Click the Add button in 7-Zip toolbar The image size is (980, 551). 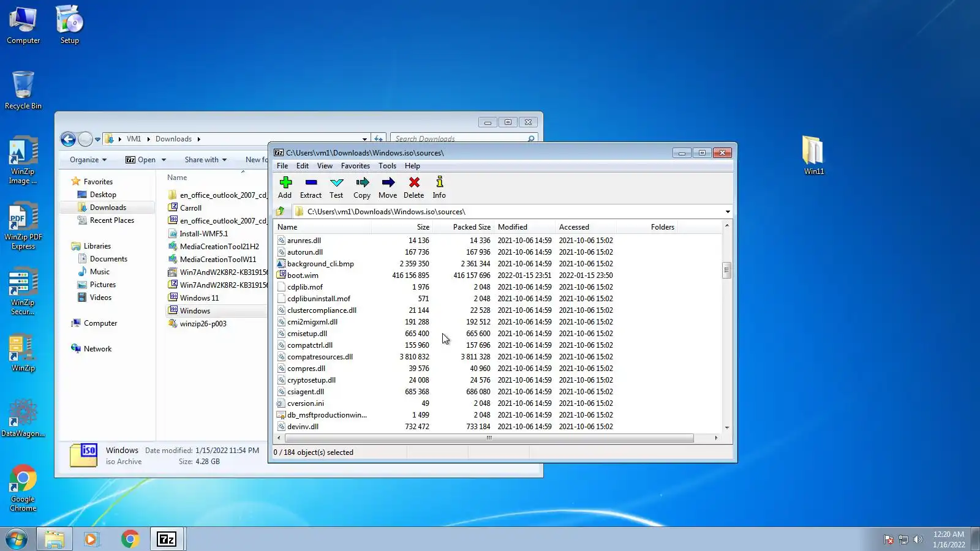tap(285, 187)
